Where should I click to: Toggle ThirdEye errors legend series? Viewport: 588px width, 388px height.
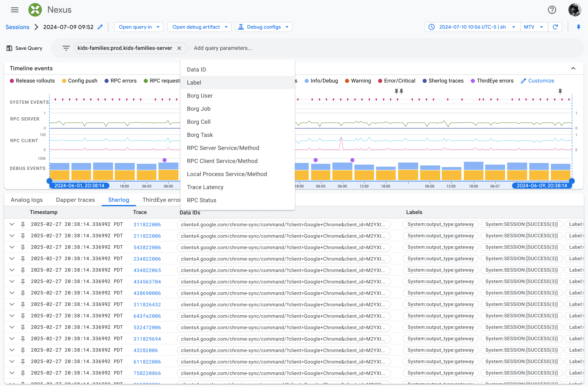492,81
